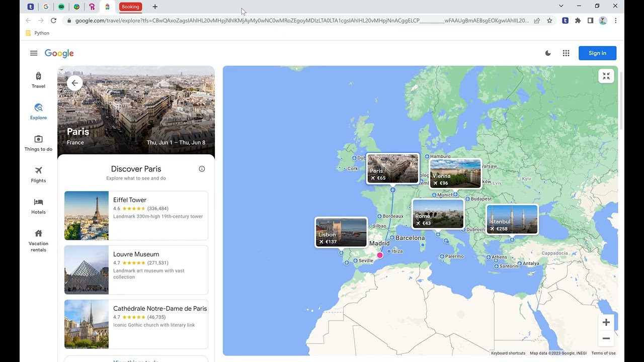Select Dubrovnik airport marker on map

click(463, 230)
